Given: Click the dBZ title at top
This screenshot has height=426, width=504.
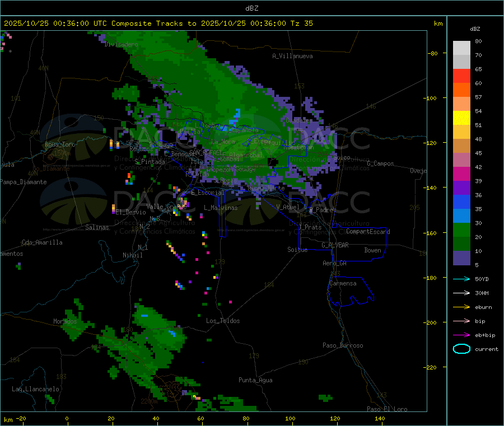Looking at the screenshot, I should [251, 8].
